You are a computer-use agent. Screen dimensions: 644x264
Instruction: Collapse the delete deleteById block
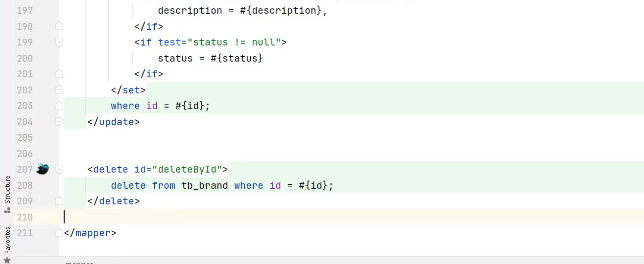pos(59,170)
